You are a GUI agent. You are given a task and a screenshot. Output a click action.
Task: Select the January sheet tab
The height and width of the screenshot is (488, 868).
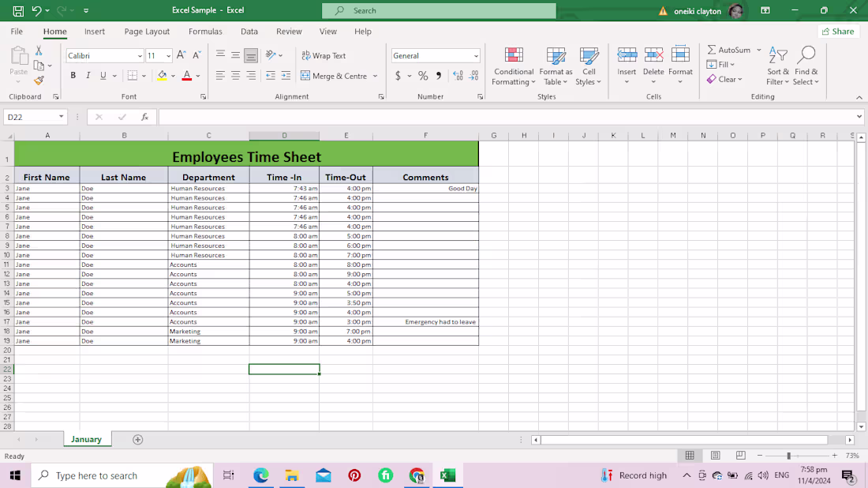pyautogui.click(x=87, y=439)
